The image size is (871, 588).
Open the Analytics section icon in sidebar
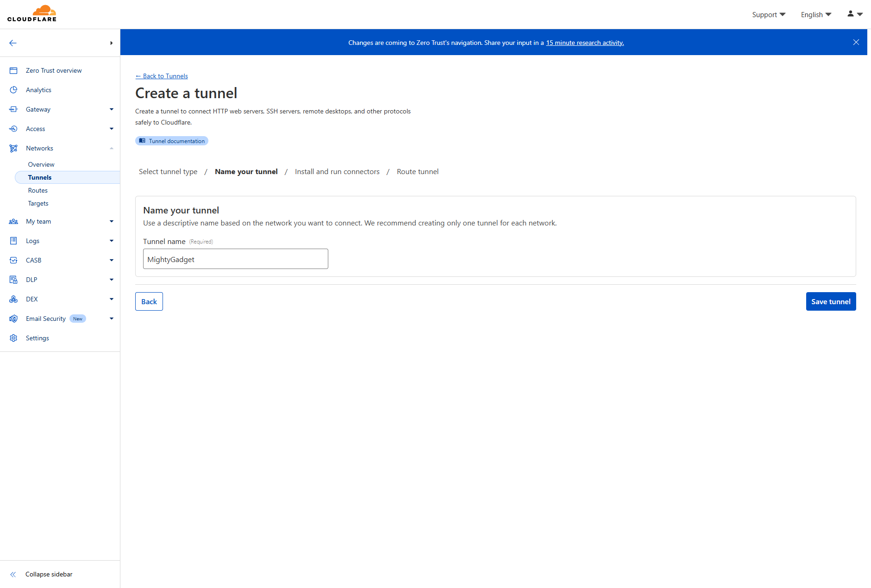click(x=13, y=90)
